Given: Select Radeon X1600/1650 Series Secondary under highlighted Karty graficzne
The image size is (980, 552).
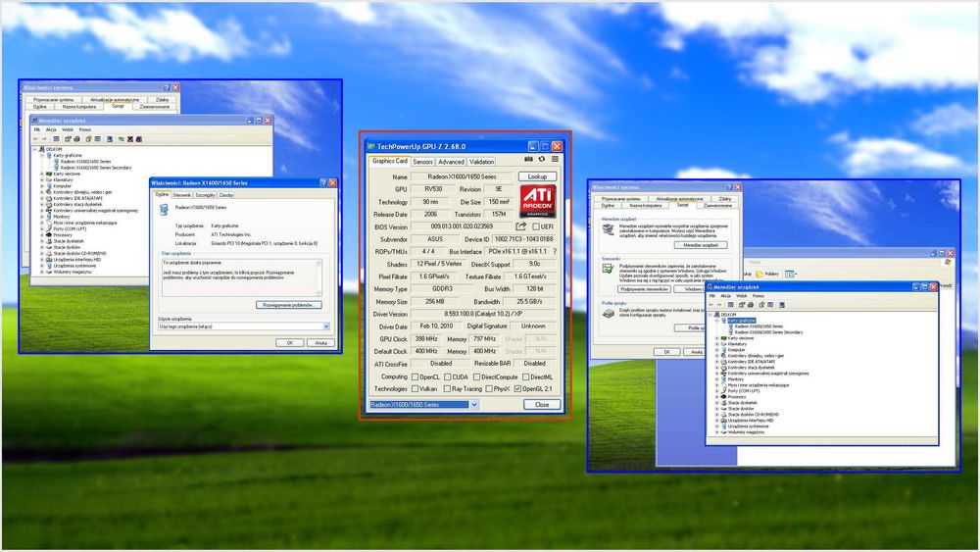Looking at the screenshot, I should point(768,332).
